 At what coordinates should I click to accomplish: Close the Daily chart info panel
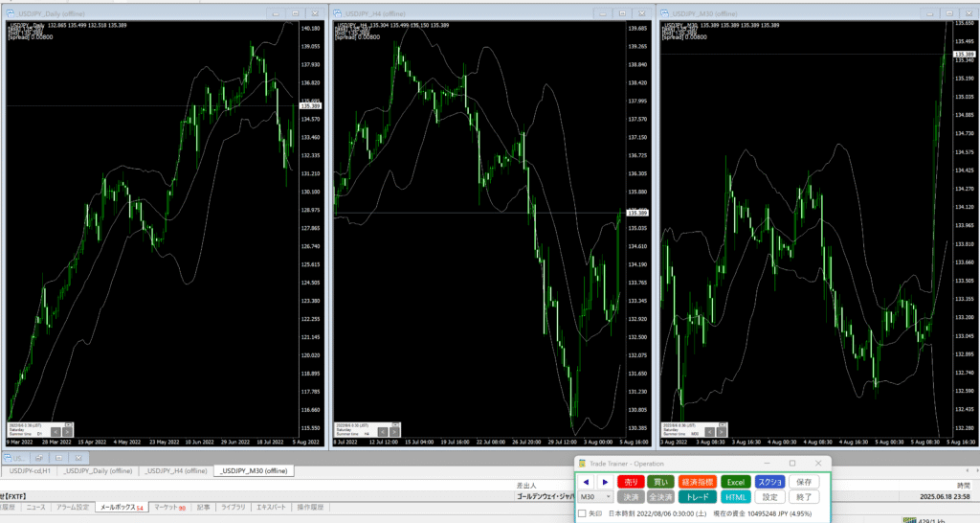coord(69,424)
